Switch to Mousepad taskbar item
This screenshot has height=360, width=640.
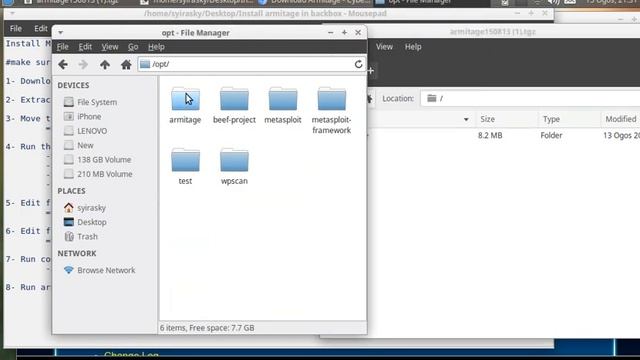[197, 2]
